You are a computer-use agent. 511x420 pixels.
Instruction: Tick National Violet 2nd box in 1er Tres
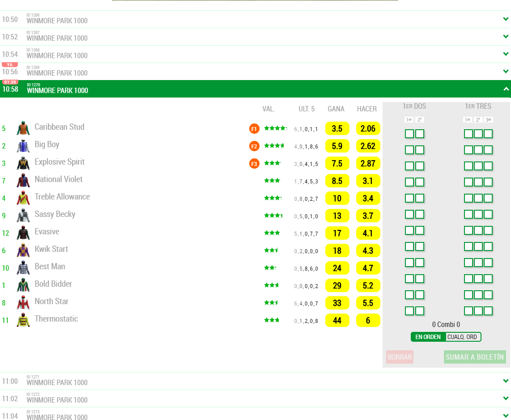pos(478,182)
